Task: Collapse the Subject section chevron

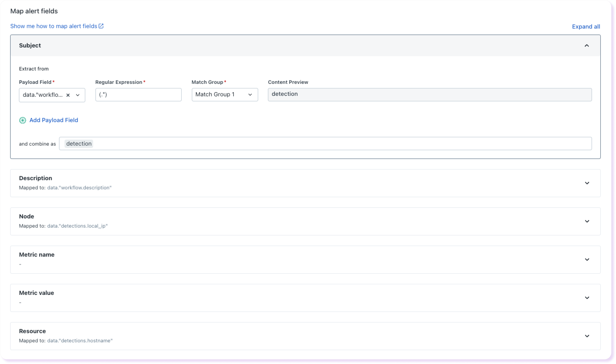Action: pyautogui.click(x=586, y=46)
